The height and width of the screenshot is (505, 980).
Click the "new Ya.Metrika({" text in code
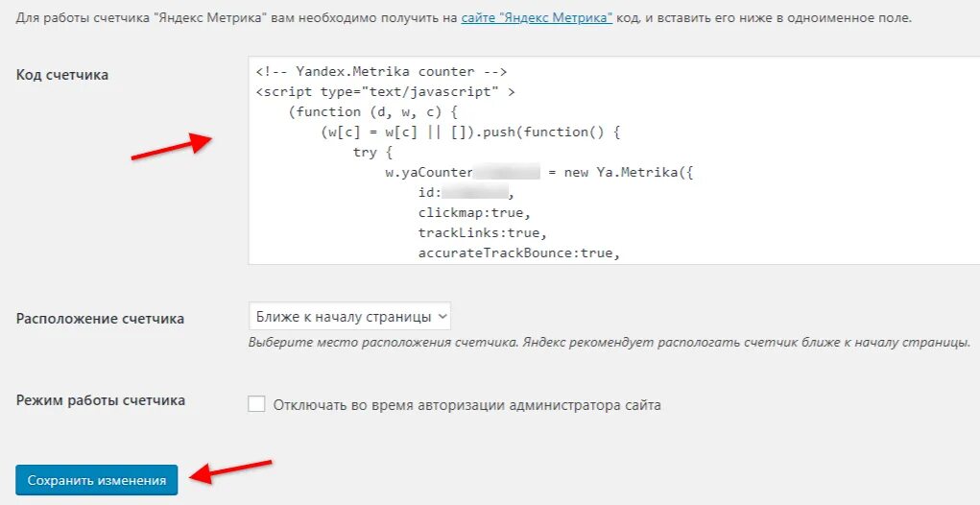click(629, 173)
